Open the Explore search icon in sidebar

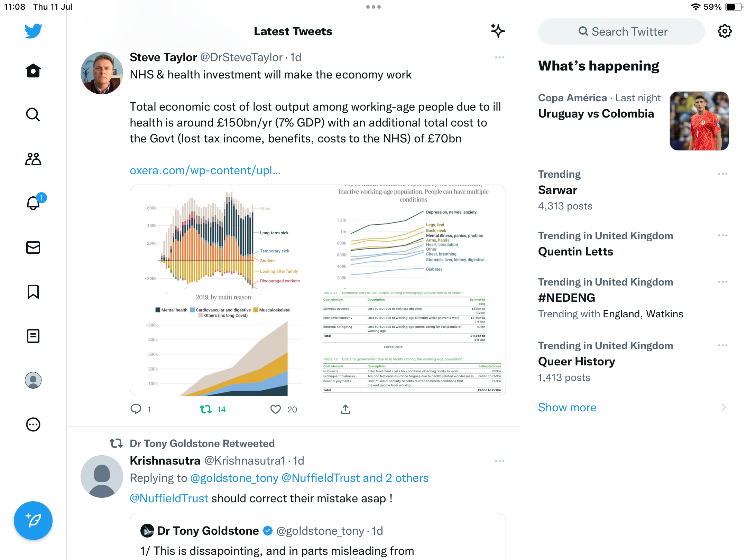[x=33, y=114]
